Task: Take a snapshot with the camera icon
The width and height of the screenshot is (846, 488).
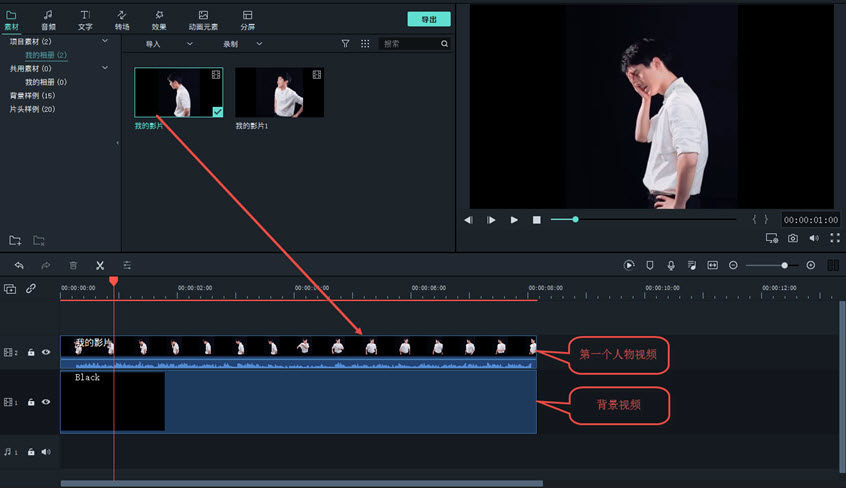Action: pos(792,238)
